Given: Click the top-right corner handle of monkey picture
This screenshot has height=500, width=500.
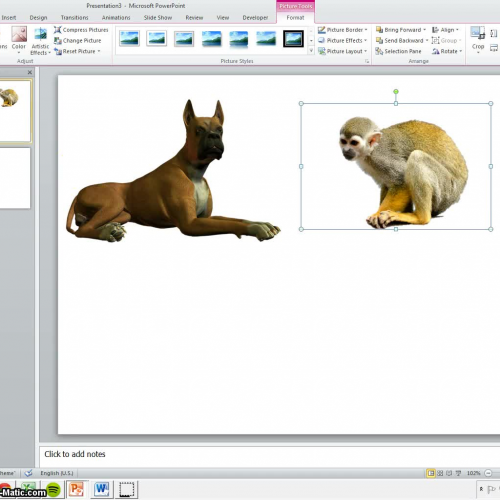Looking at the screenshot, I should 491,103.
